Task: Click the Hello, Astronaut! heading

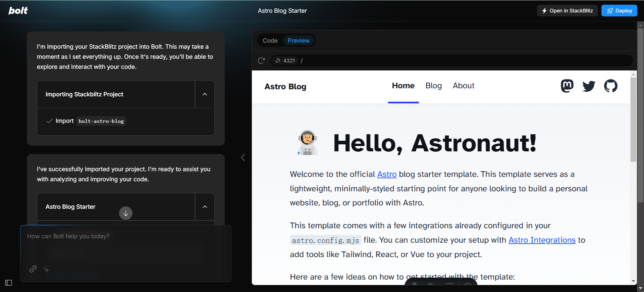Action: tap(435, 143)
